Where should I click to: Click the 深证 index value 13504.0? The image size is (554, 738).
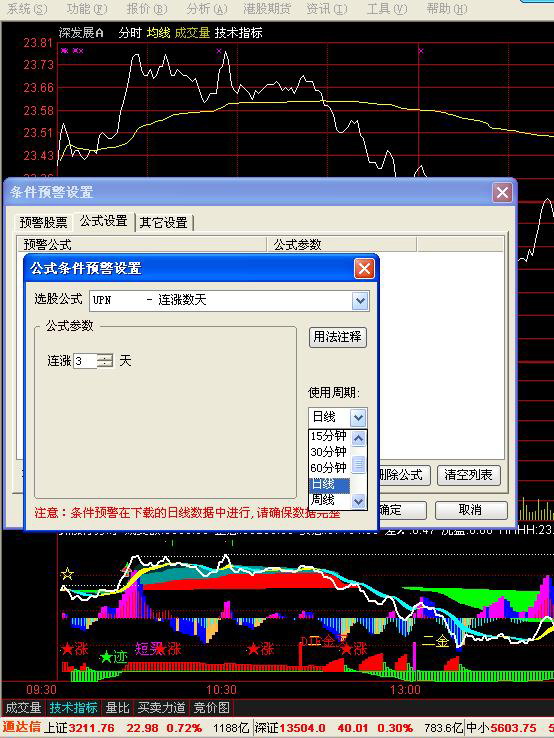point(303,728)
